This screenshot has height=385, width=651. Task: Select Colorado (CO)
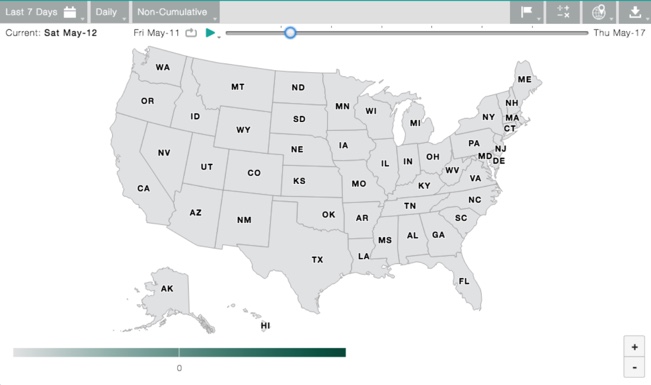point(254,172)
